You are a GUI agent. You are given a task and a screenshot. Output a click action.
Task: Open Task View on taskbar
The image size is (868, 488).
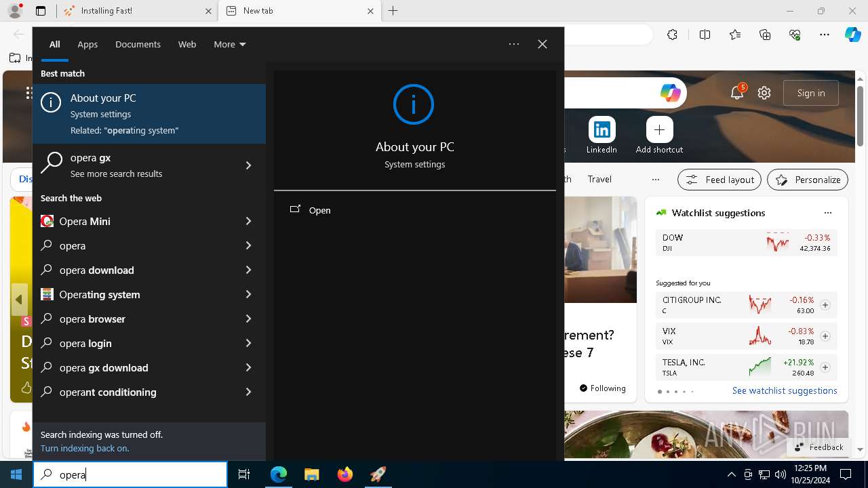244,474
